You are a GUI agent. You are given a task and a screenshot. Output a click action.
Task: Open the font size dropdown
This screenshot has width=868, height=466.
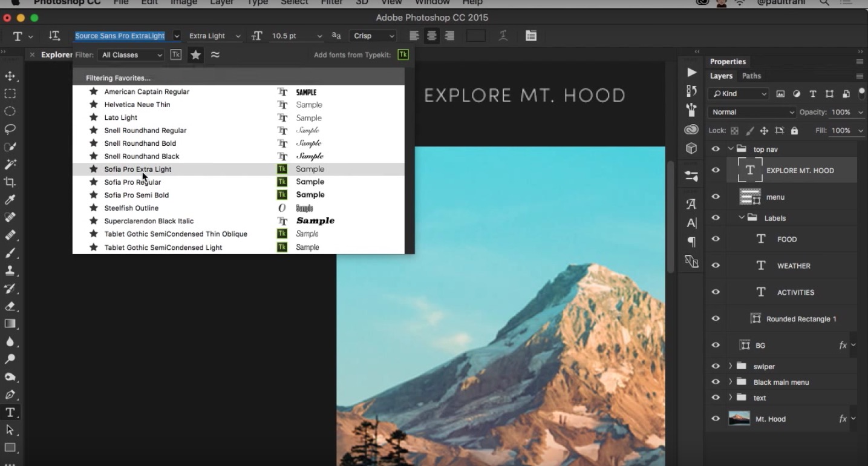[x=319, y=36]
